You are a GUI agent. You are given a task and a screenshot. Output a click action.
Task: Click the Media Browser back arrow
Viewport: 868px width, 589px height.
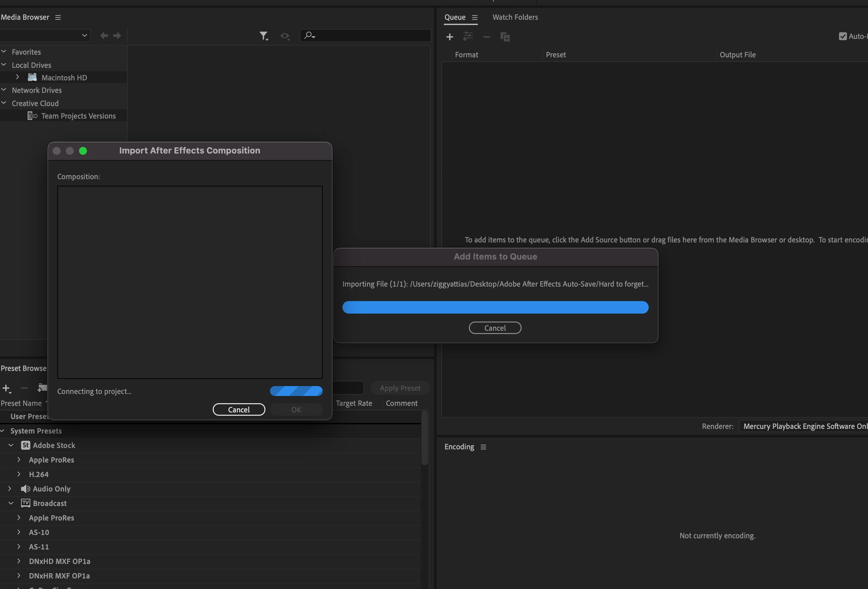pos(104,36)
